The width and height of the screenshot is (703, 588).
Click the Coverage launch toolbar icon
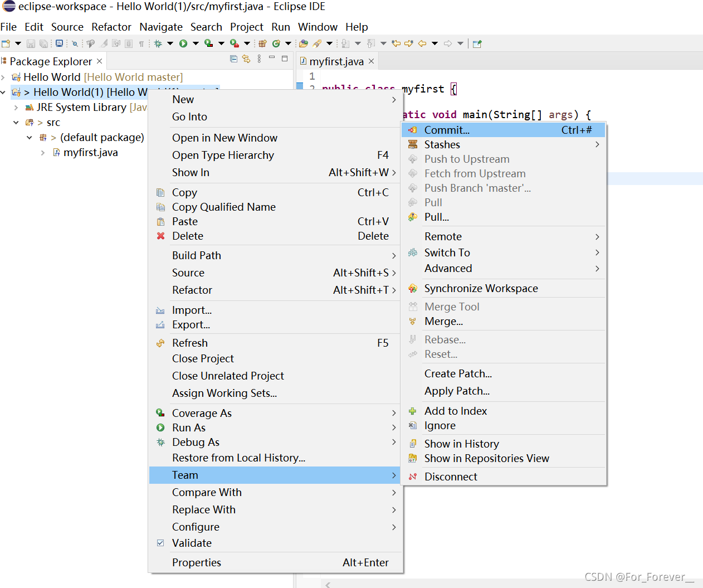pos(208,43)
